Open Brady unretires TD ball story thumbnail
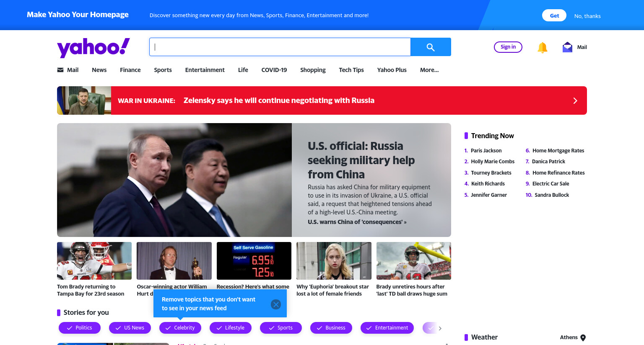Image resolution: width=644 pixels, height=345 pixels. coord(414,261)
